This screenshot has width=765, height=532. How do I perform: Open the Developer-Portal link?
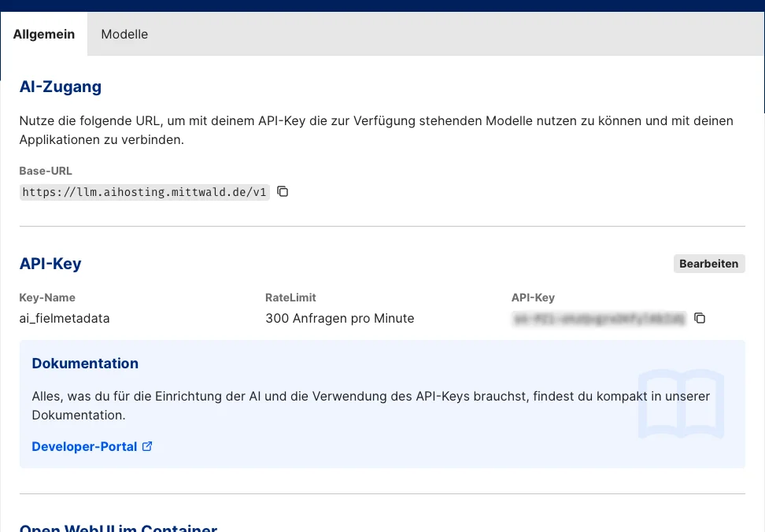pos(83,445)
